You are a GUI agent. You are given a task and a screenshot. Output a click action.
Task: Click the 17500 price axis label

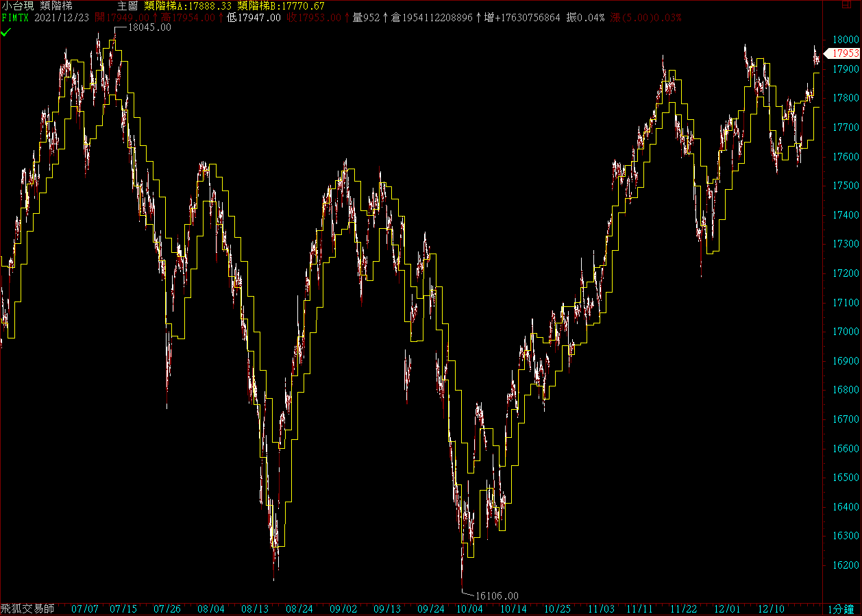[846, 186]
